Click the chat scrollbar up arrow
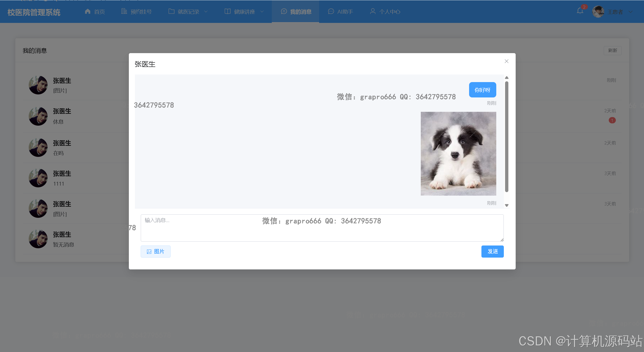This screenshot has height=352, width=644. [x=507, y=78]
